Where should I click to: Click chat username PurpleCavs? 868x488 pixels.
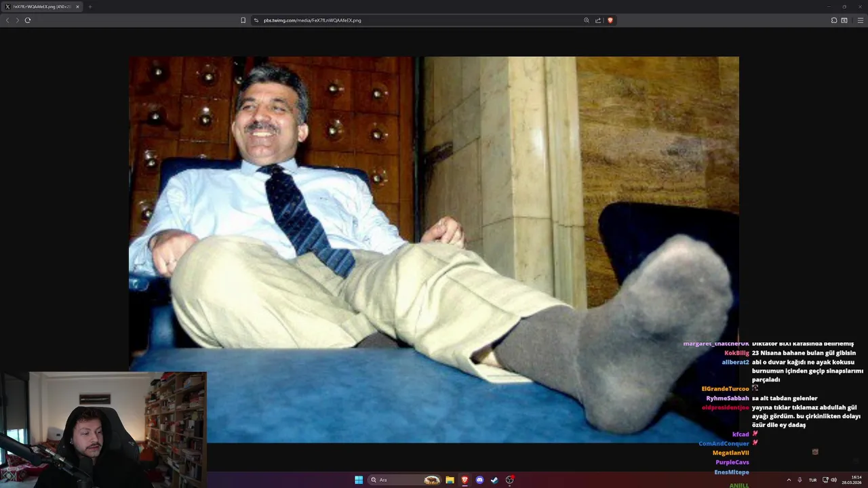coord(732,462)
